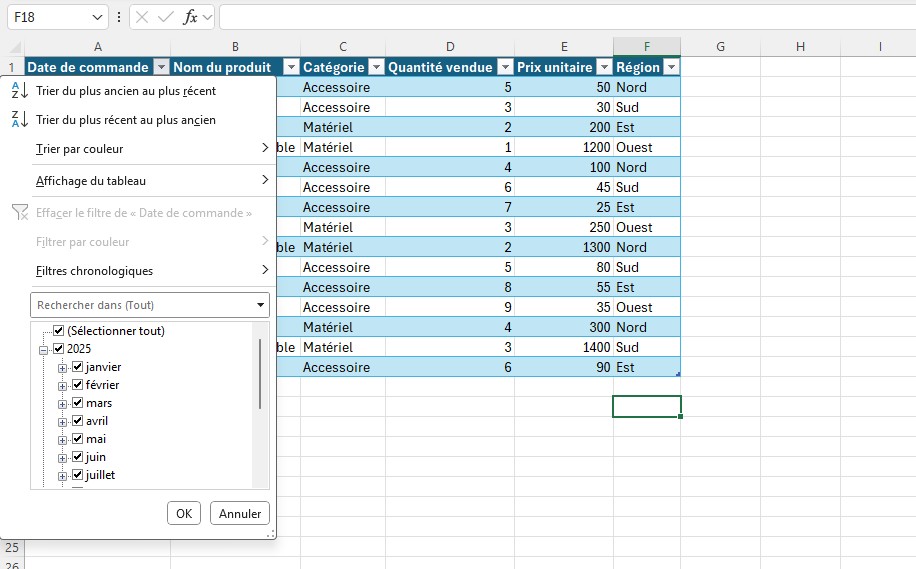Click the cancel entry X icon
Viewport: 916px width, 569px height.
[143, 17]
